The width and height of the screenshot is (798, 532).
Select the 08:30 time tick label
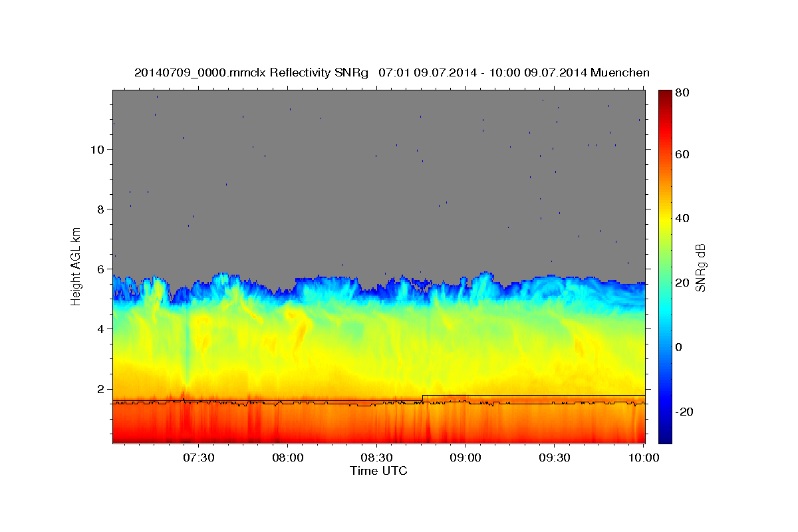click(376, 458)
